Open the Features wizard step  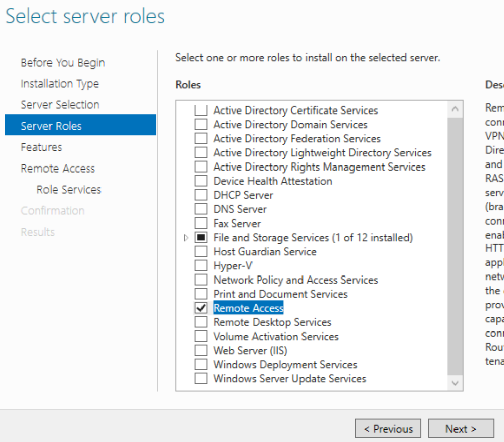pyautogui.click(x=41, y=147)
